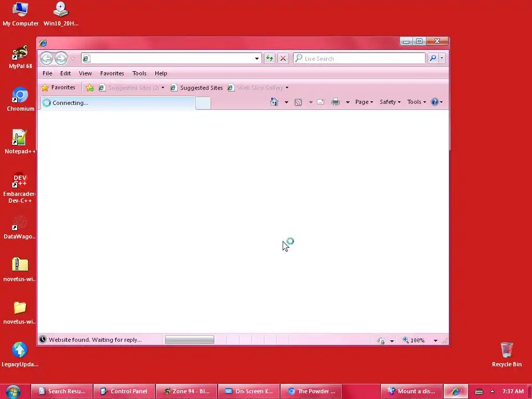
Task: Click the tray keyboard icon
Action: 478,392
